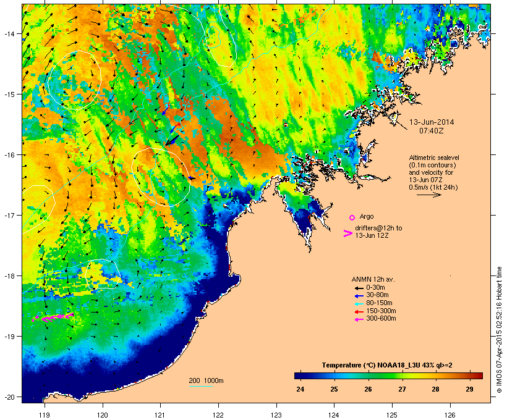This screenshot has height=420, width=507.
Task: Click the temperature colour bar at 24 degrees
Action: [300, 376]
